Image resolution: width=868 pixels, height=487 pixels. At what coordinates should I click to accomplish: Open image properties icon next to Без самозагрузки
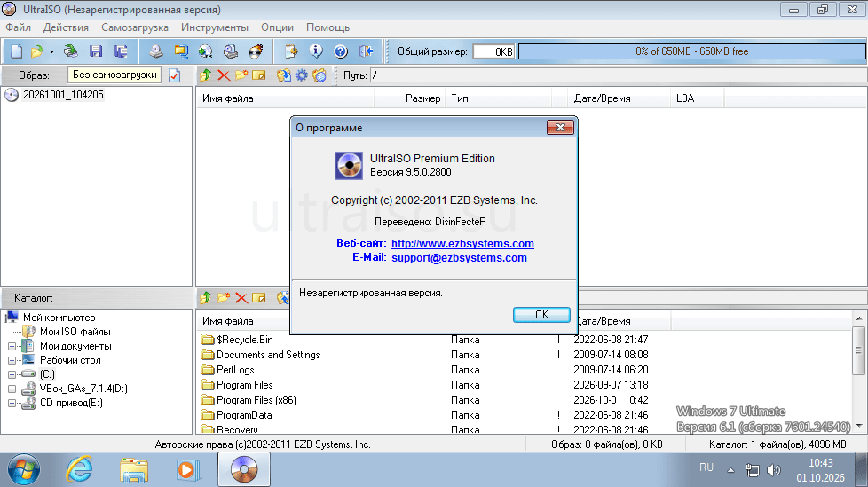pos(174,75)
